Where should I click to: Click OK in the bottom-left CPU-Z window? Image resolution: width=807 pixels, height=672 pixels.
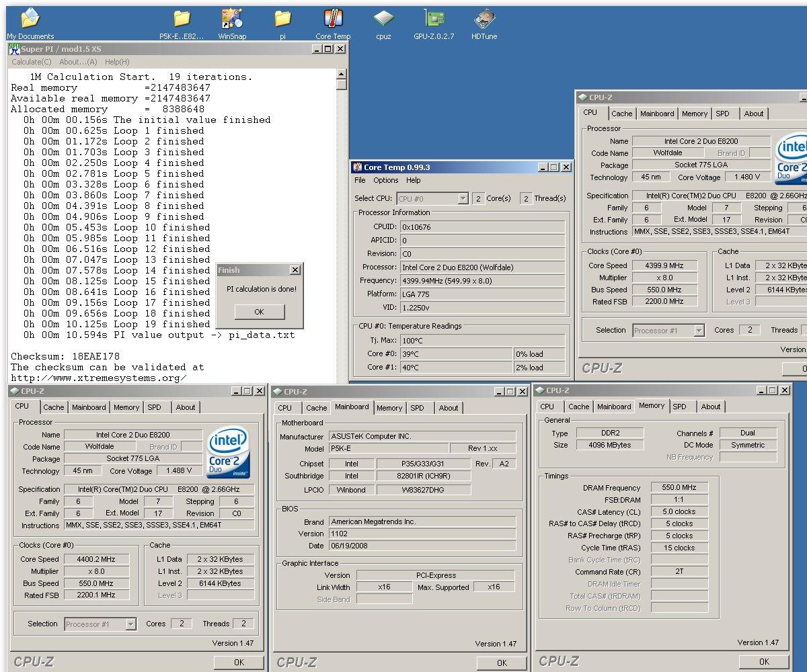coord(239,662)
